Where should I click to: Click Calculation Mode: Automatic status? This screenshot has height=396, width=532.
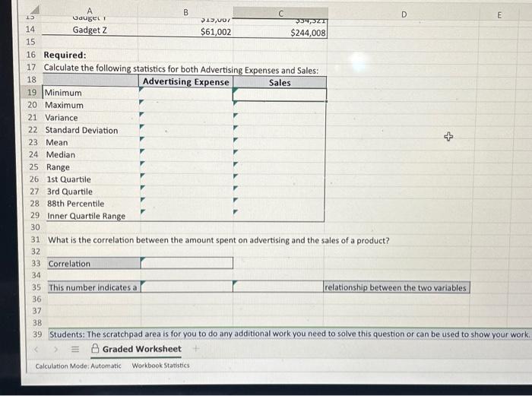click(78, 366)
